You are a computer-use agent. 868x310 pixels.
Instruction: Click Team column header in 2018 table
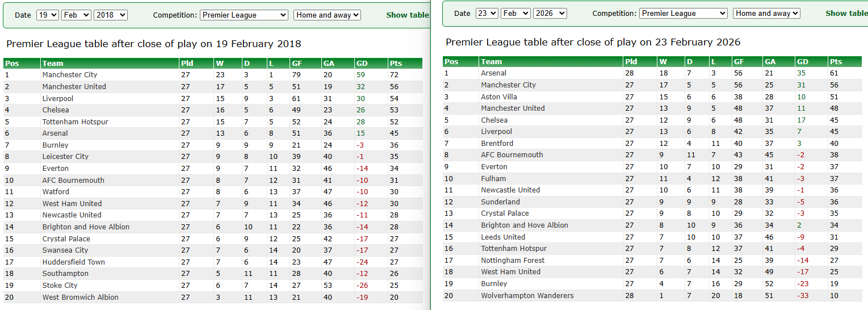53,63
